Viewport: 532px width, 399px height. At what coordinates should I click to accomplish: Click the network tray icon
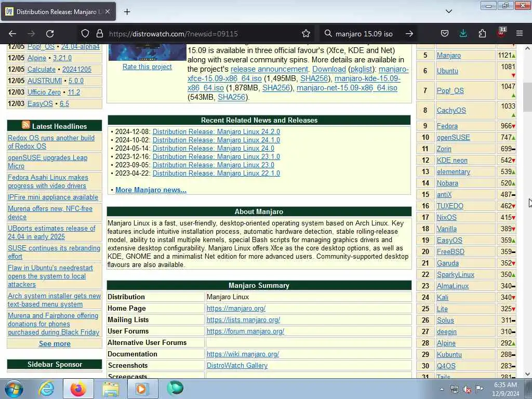pos(454,390)
